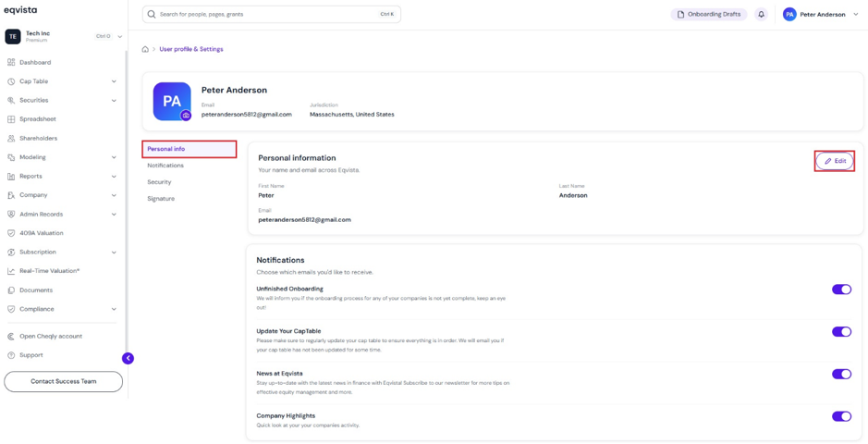Click the Support question-mark icon
The width and height of the screenshot is (868, 444).
click(11, 355)
